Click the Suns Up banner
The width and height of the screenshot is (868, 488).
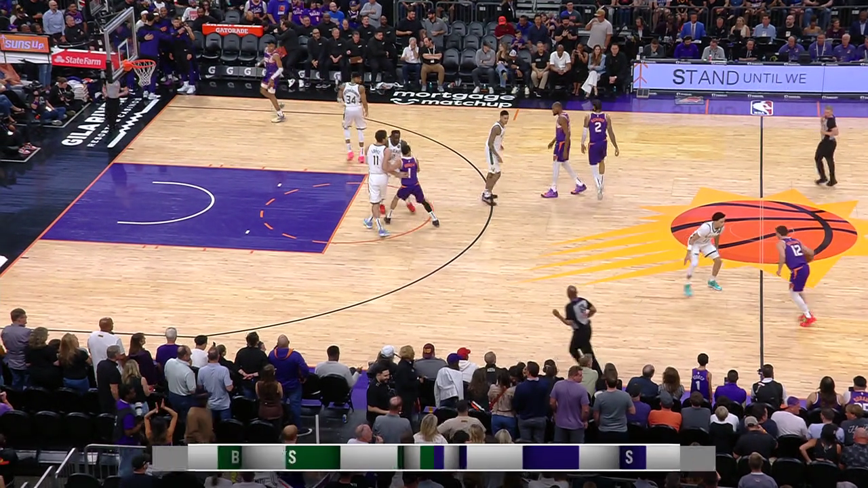(24, 44)
